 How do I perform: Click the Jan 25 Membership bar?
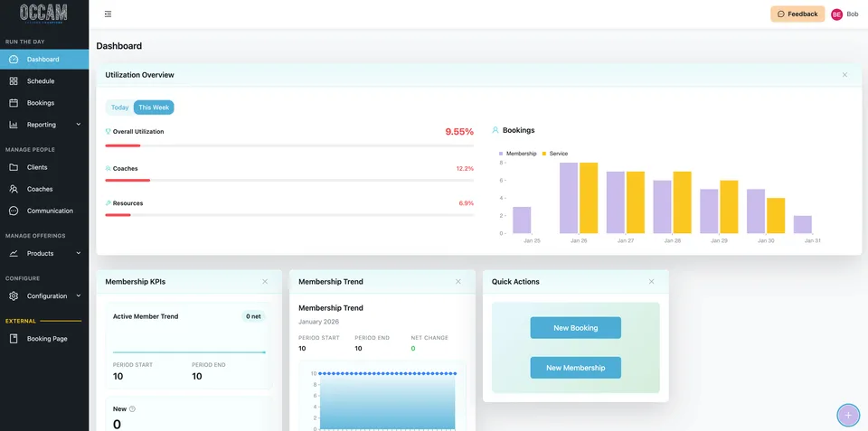tap(522, 220)
